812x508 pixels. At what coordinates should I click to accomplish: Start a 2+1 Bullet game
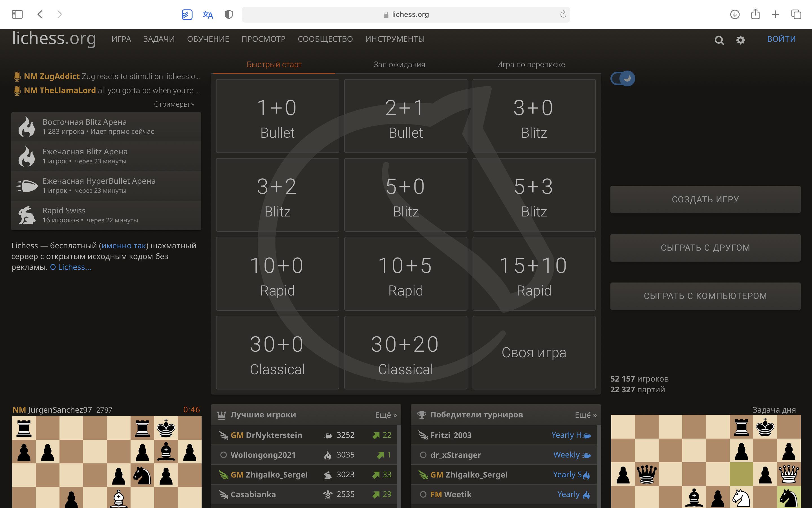[406, 116]
